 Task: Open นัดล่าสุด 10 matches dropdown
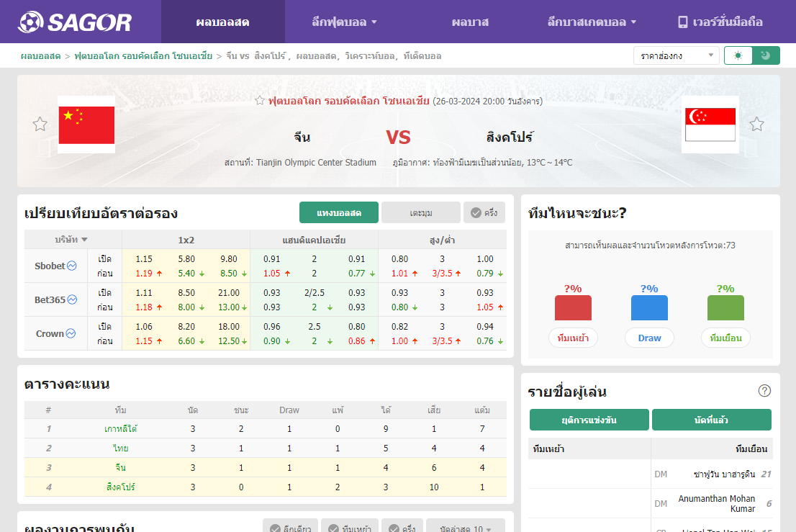point(466,528)
